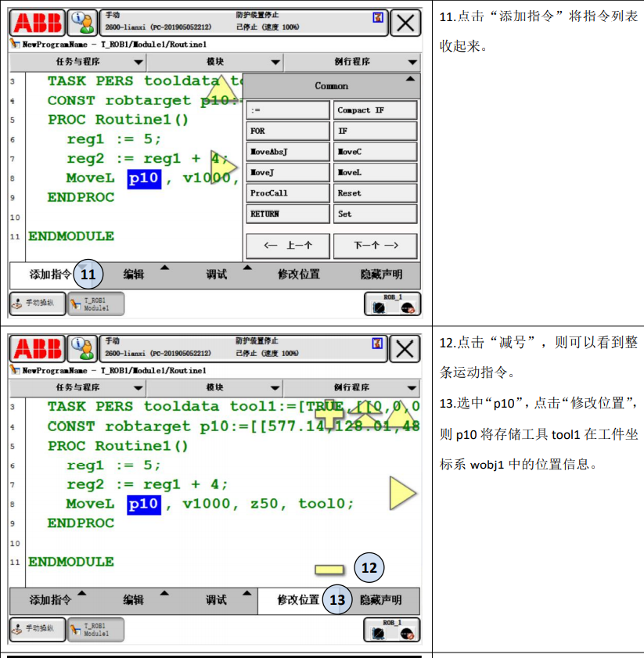644x658 pixels.
Task: Expand 任务与程序 dropdown in upper screenshot
Action: tap(77, 62)
